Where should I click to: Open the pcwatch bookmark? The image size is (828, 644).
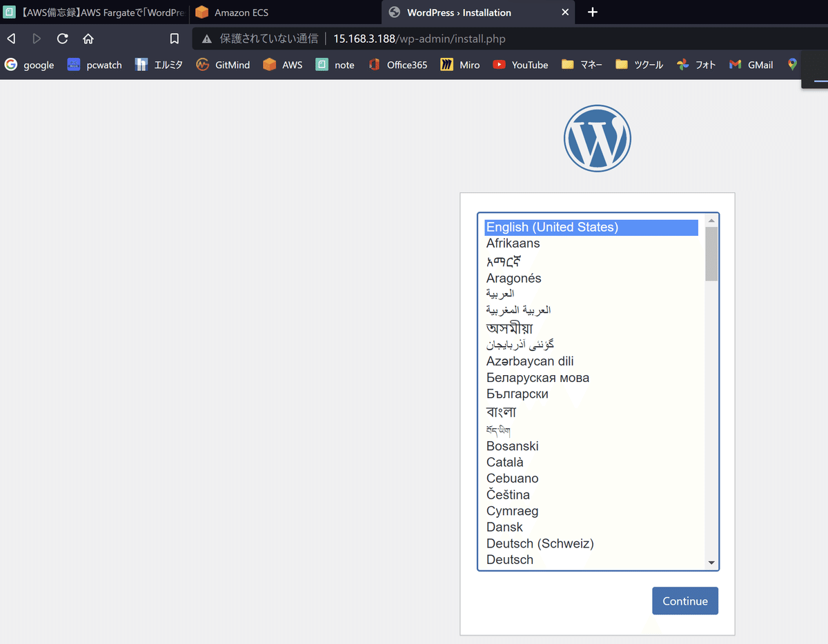click(x=95, y=65)
